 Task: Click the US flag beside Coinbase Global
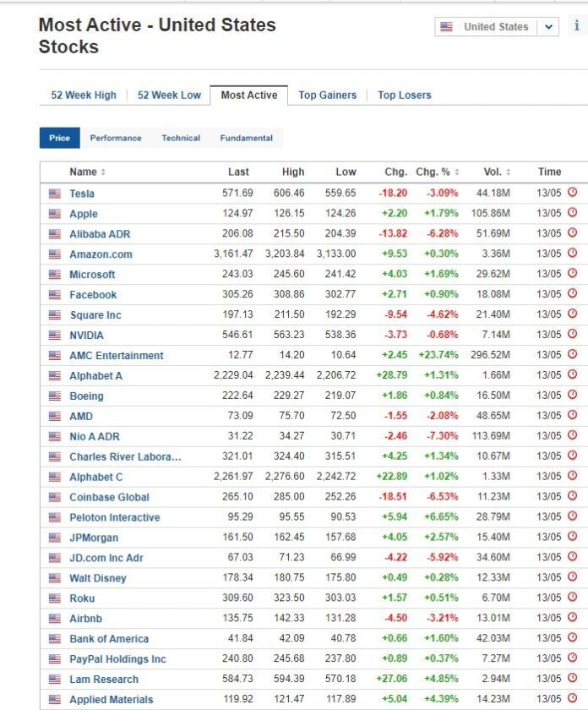click(x=55, y=497)
